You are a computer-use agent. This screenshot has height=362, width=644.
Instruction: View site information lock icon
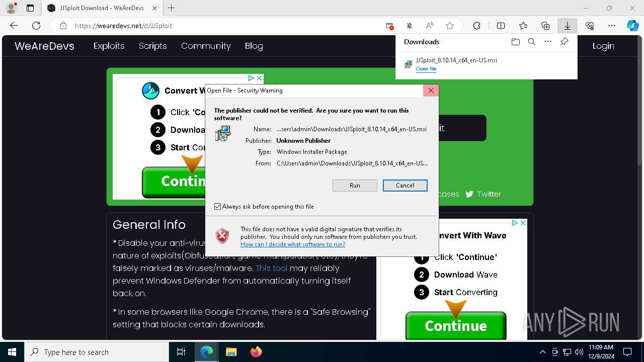[x=63, y=26]
